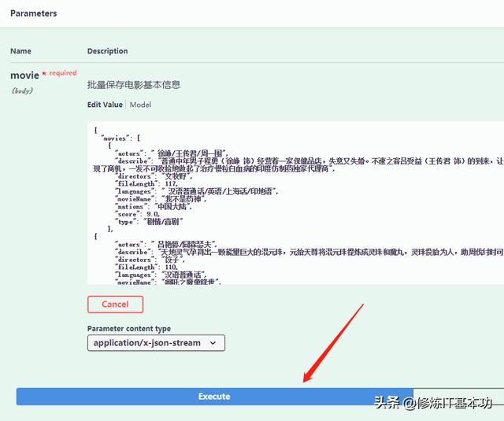Click the "movieName": "我不是药神" line
This screenshot has height=421, width=504.
pyautogui.click(x=161, y=199)
